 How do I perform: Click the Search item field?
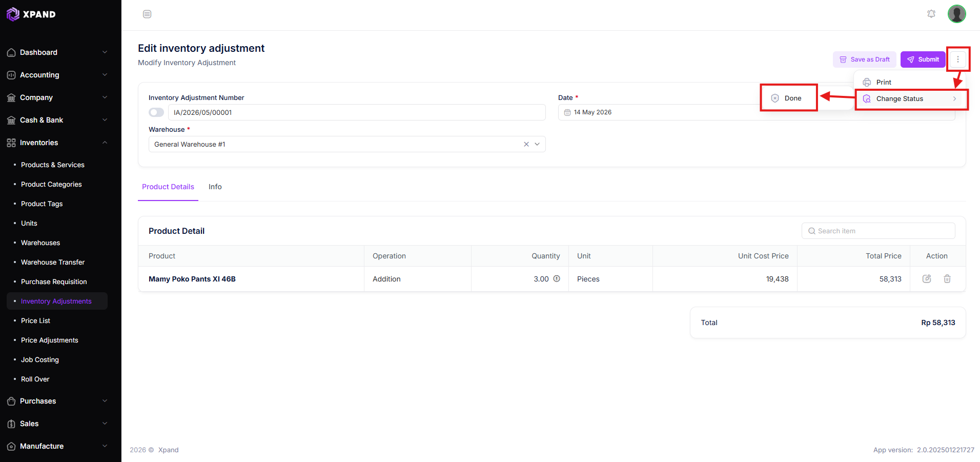coord(878,231)
